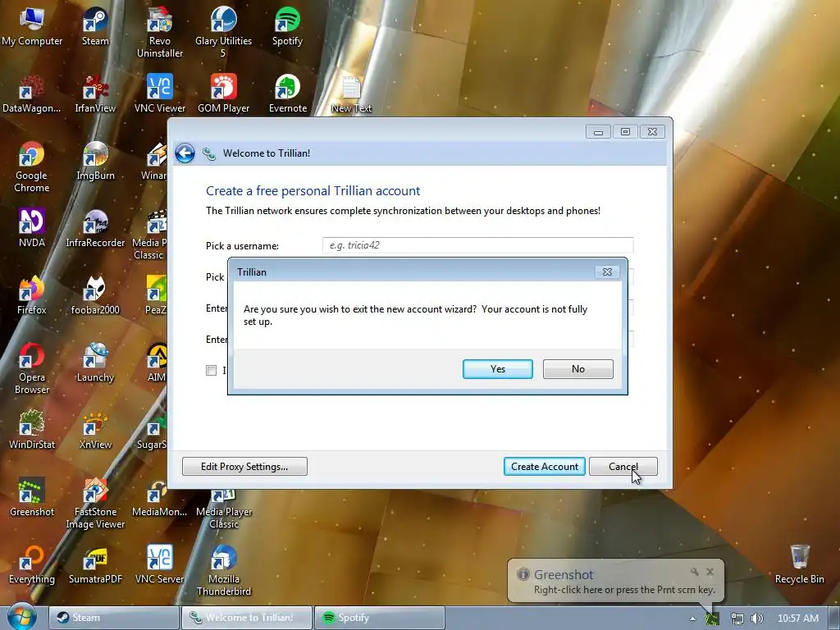
Task: Click Create Account button
Action: coord(545,467)
